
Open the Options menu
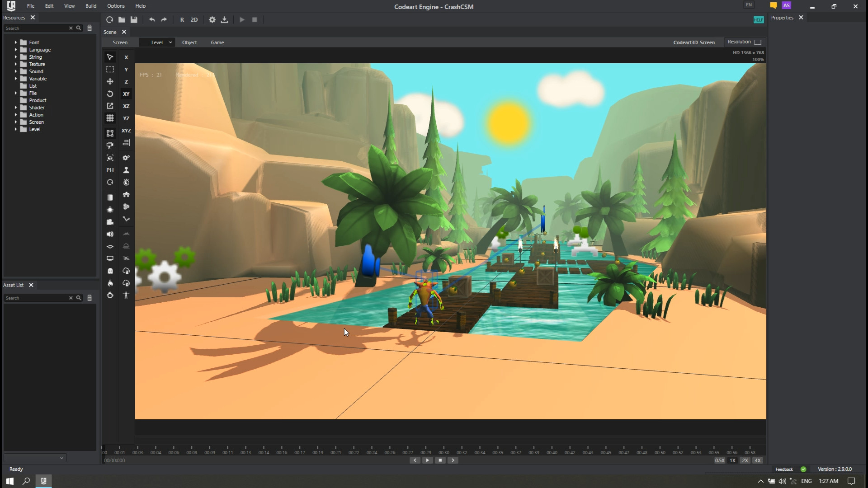click(116, 6)
